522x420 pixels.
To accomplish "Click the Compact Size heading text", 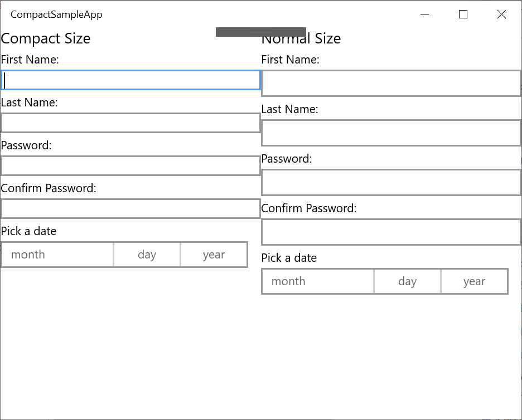I will coord(46,38).
